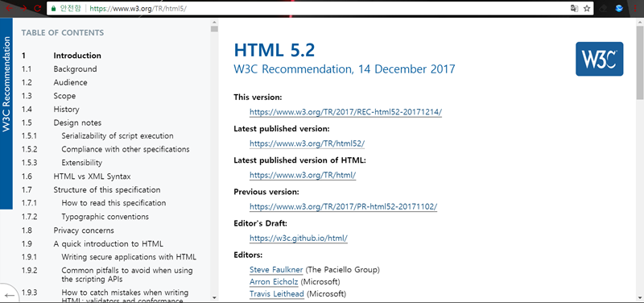Screen dimensions: 644x303
Task: Go to HTML vs XML Syntax section
Action: pyautogui.click(x=92, y=176)
